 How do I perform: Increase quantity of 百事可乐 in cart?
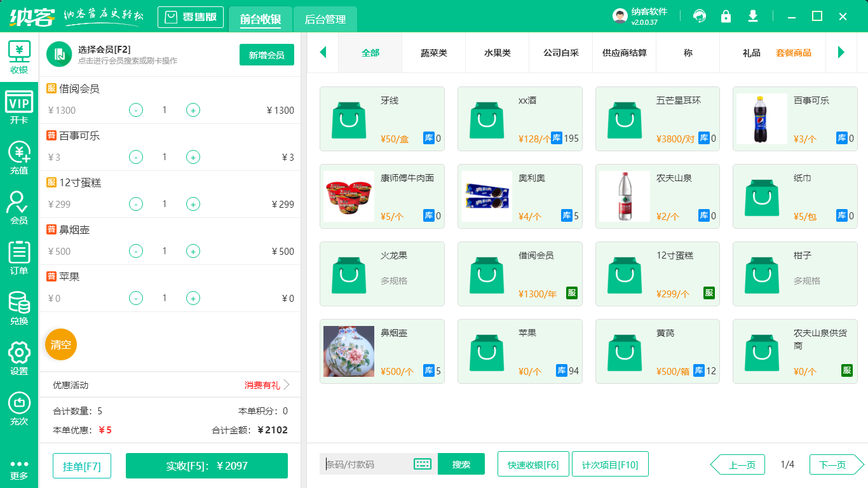click(193, 158)
